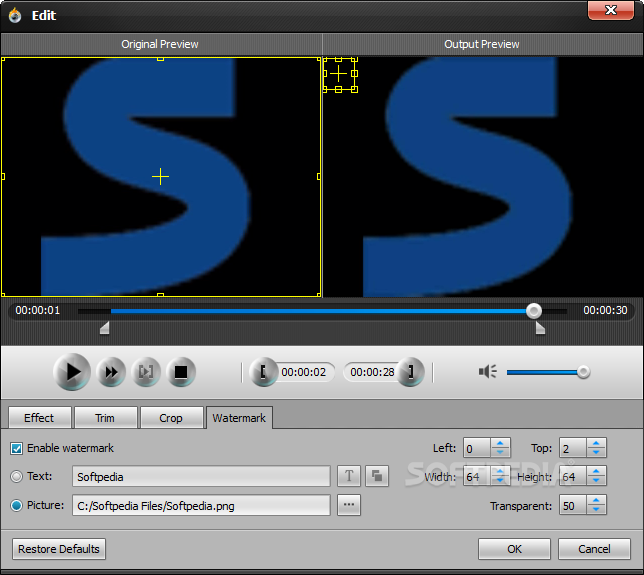
Task: Browse for watermark picture file
Action: (349, 505)
